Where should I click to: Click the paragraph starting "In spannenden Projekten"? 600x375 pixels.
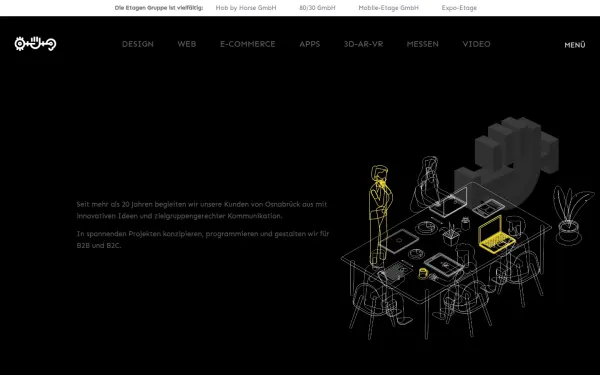coord(202,240)
